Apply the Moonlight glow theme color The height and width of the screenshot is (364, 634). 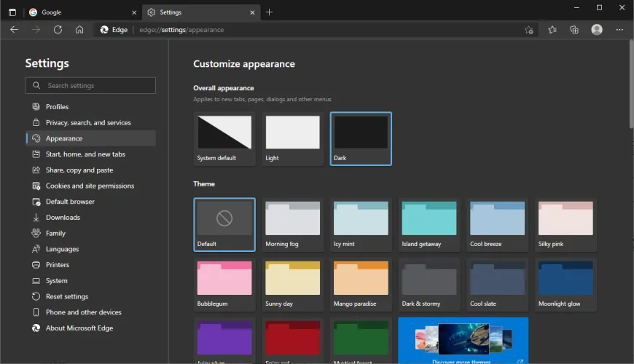[565, 284]
